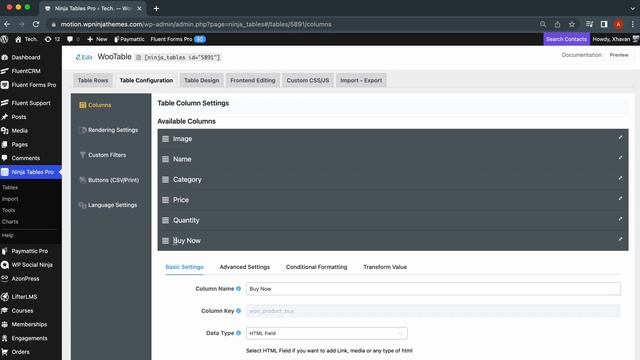Click the browser share icon
Viewport: 640px width, 360px height.
coord(557,24)
